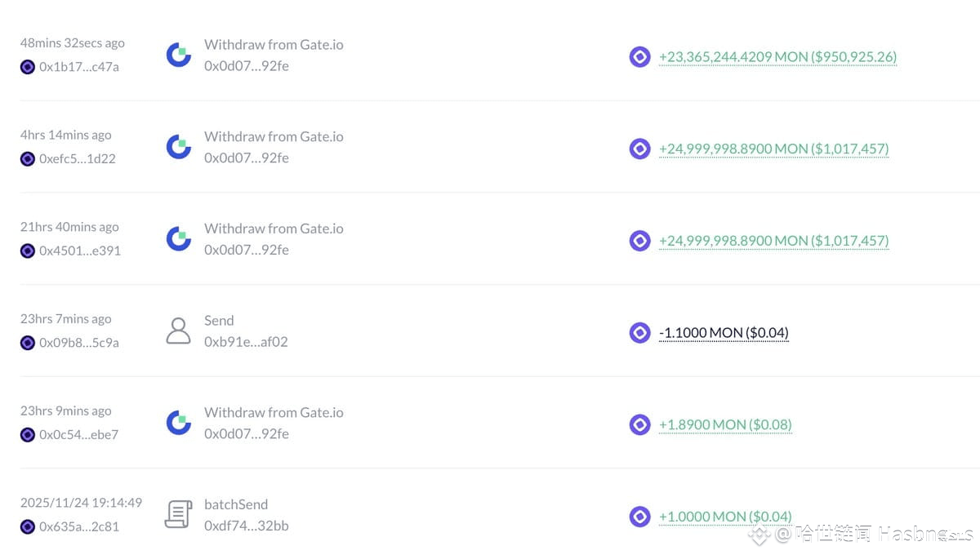The height and width of the screenshot is (555, 980).
Task: Open transaction hash 0x1b17…c47a
Action: coord(79,67)
